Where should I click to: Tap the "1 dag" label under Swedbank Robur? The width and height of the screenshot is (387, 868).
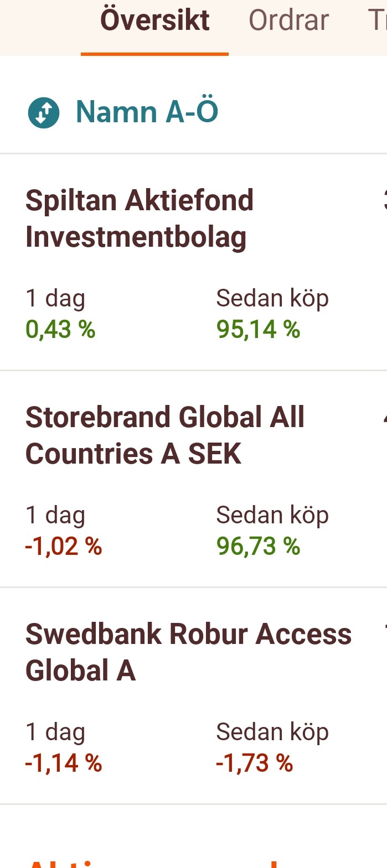tap(55, 732)
